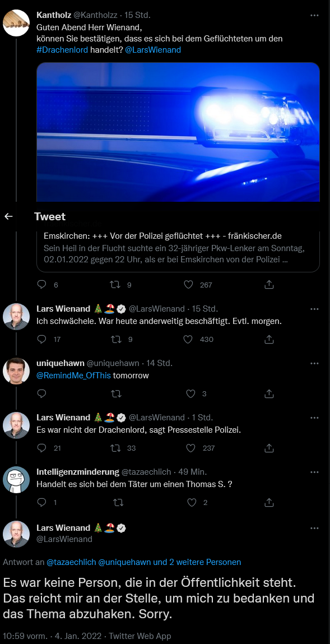Open the Twitter Web App source link

point(140,636)
